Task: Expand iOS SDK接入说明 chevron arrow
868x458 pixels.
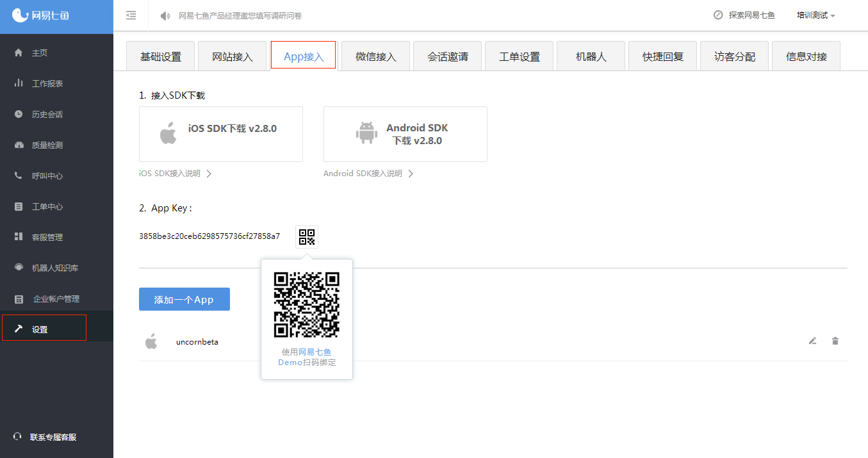Action: [x=209, y=174]
